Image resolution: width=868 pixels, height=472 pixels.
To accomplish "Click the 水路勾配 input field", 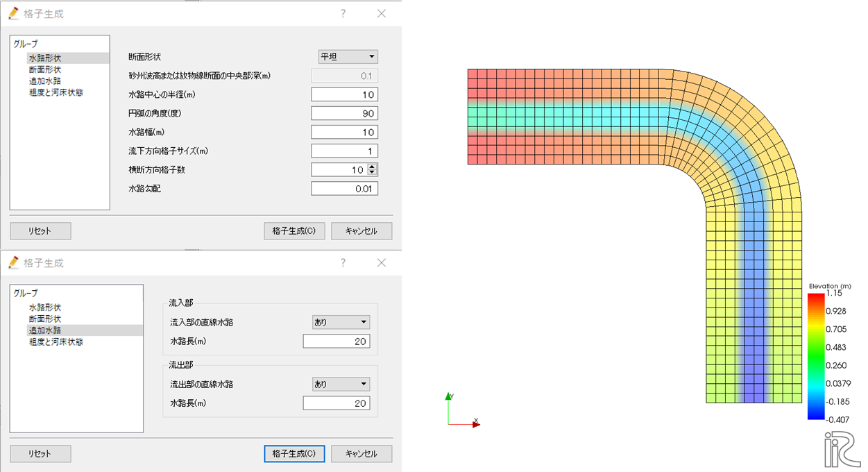I will click(x=344, y=188).
